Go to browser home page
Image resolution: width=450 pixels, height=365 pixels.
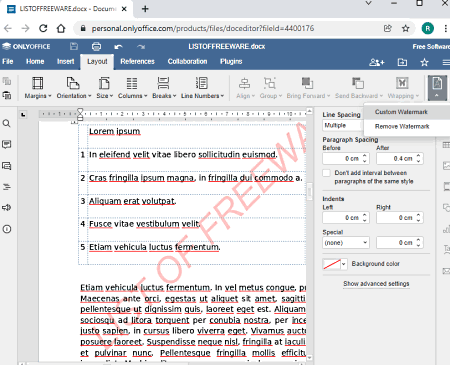[x=61, y=28]
